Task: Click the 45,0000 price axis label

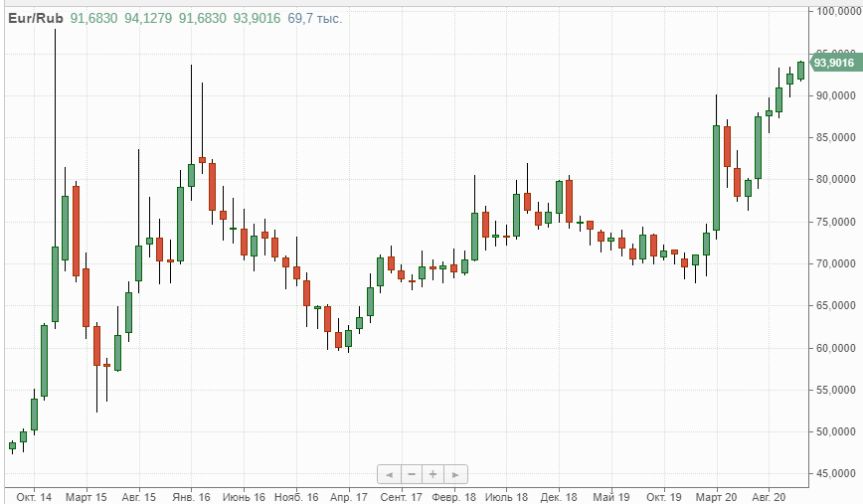Action: click(835, 474)
